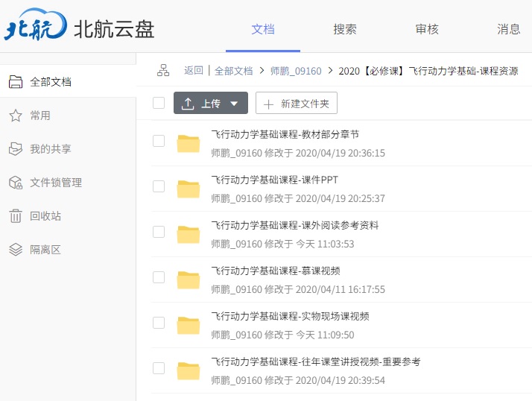Open folder 往年课堂讲授视频-重要参考
The image size is (532, 401).
(315, 361)
